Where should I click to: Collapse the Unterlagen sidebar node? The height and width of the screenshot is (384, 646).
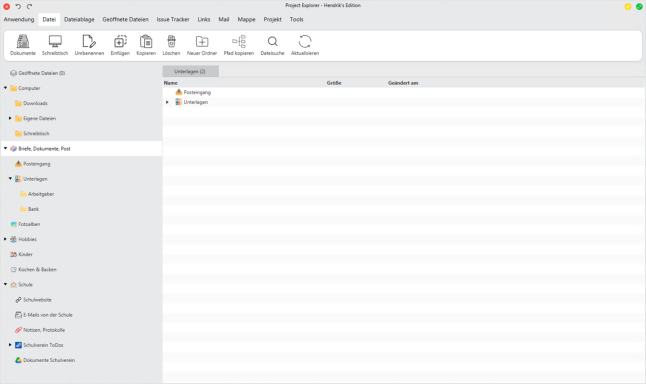coord(10,178)
